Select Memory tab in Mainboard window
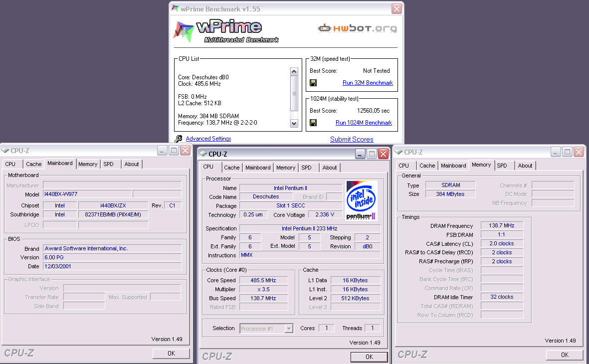This screenshot has width=589, height=364. tap(88, 164)
